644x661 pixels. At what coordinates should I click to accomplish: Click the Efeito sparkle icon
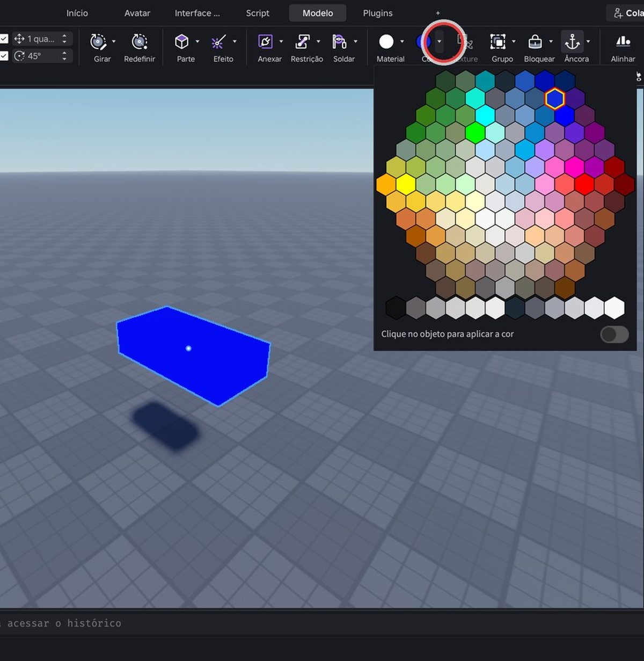[218, 41]
